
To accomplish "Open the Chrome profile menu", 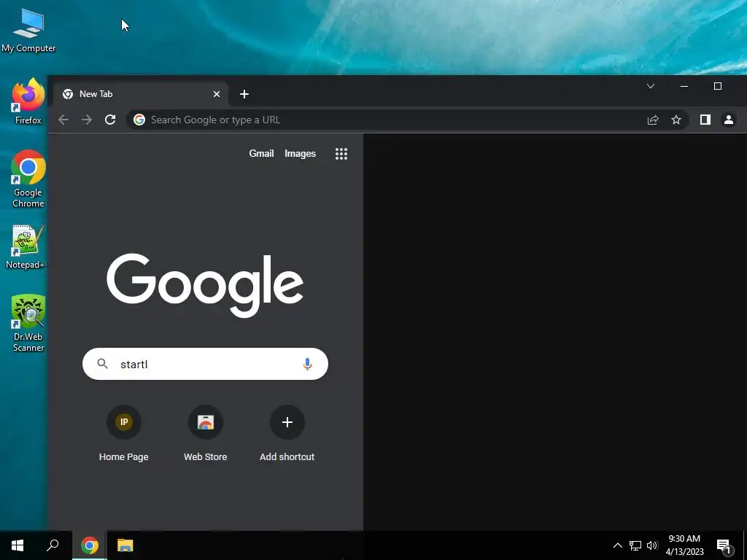I will point(729,120).
